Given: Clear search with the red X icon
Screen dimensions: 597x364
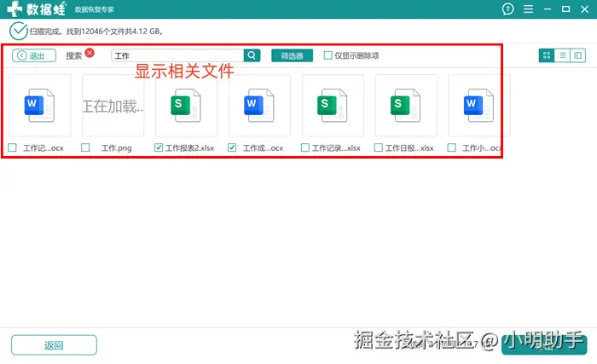Looking at the screenshot, I should 90,53.
